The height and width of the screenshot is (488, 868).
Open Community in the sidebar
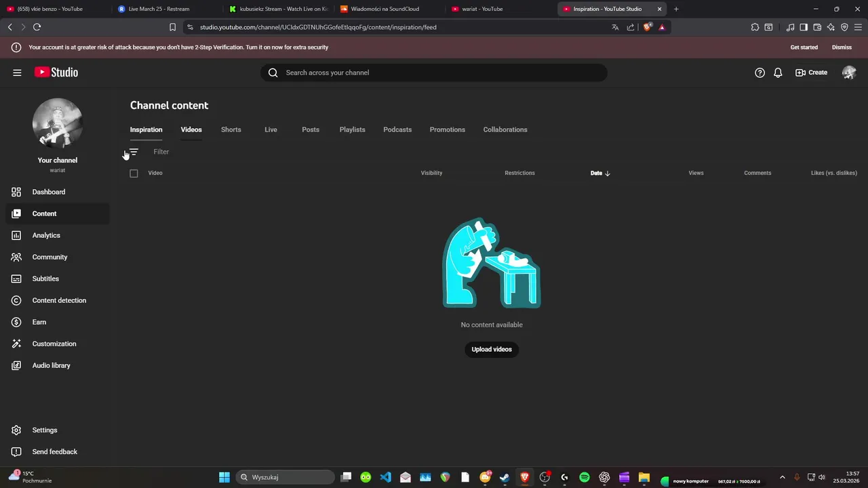pyautogui.click(x=57, y=257)
